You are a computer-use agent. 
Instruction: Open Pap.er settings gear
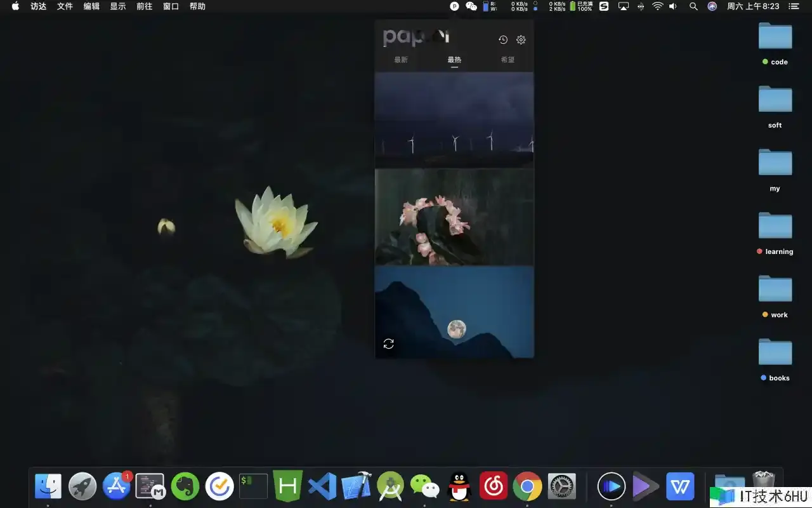pyautogui.click(x=521, y=40)
